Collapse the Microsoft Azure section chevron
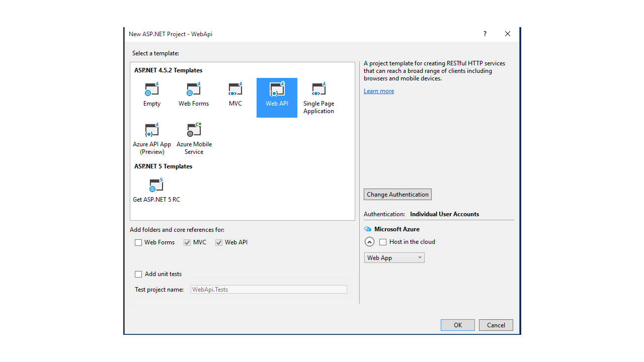This screenshot has width=644, height=362. (369, 242)
